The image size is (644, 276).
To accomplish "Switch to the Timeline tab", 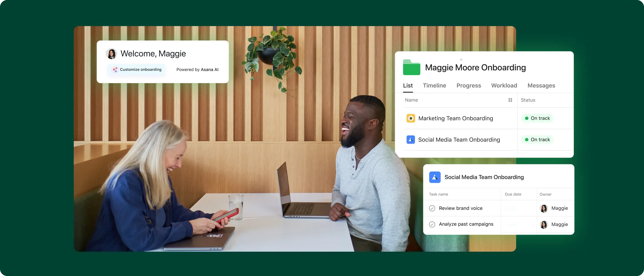I will [434, 85].
